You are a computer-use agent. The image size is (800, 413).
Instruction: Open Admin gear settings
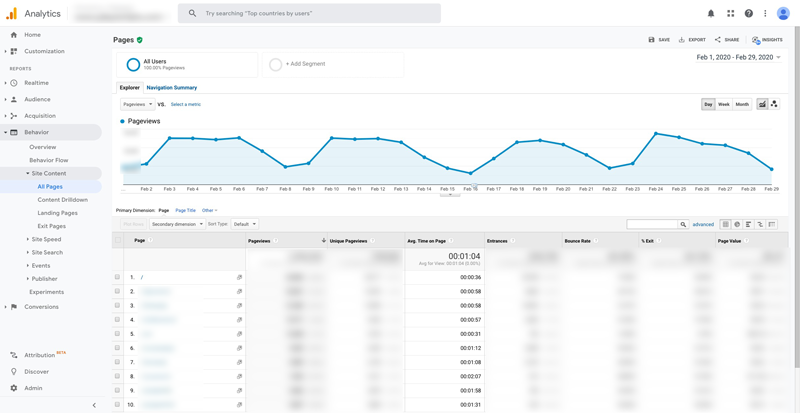(x=14, y=388)
